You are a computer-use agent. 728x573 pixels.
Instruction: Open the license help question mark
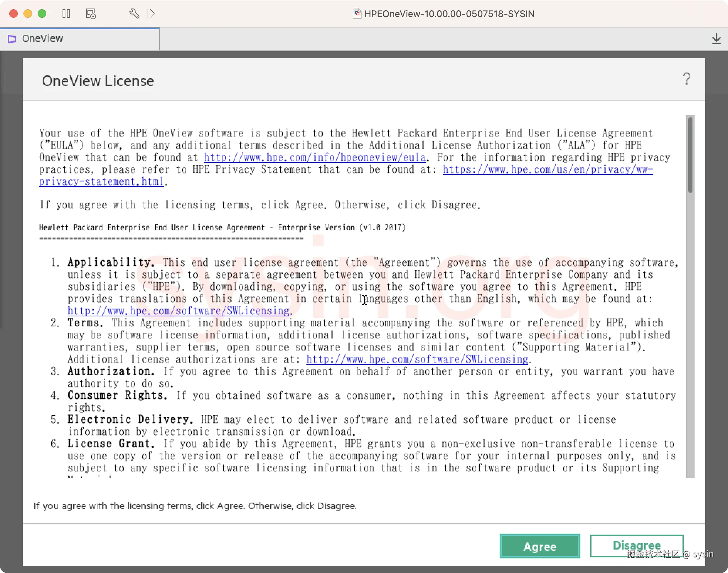pyautogui.click(x=686, y=79)
